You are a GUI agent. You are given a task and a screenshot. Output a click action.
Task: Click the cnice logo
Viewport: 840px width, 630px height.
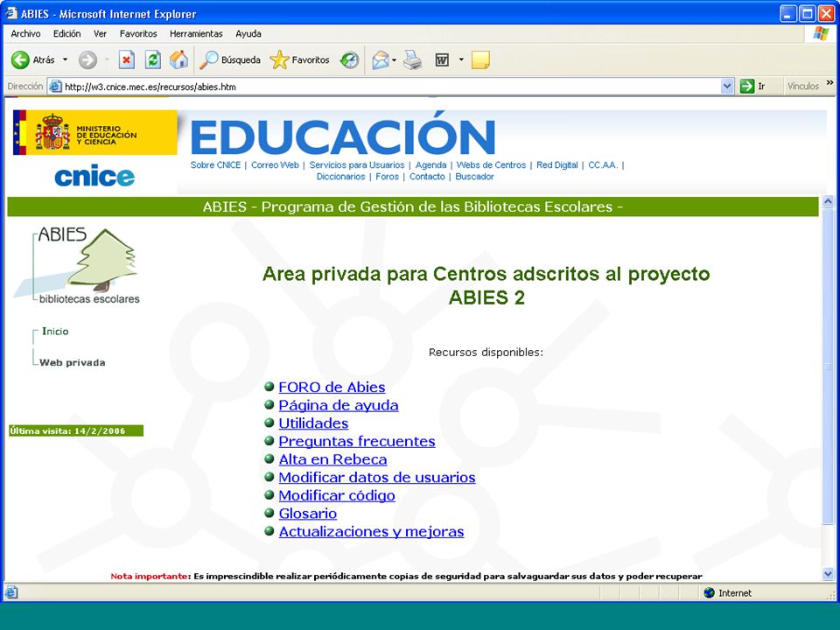(x=94, y=176)
